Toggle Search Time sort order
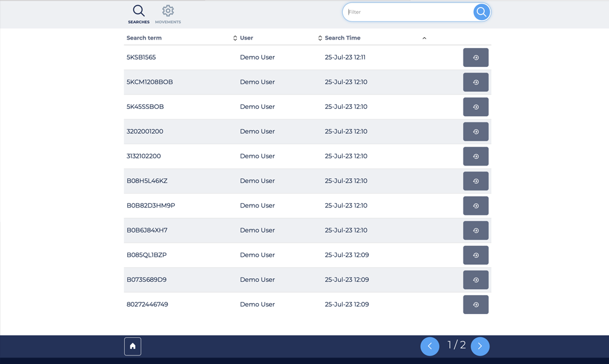Screen dimensions: 609x364 pyautogui.click(x=424, y=38)
